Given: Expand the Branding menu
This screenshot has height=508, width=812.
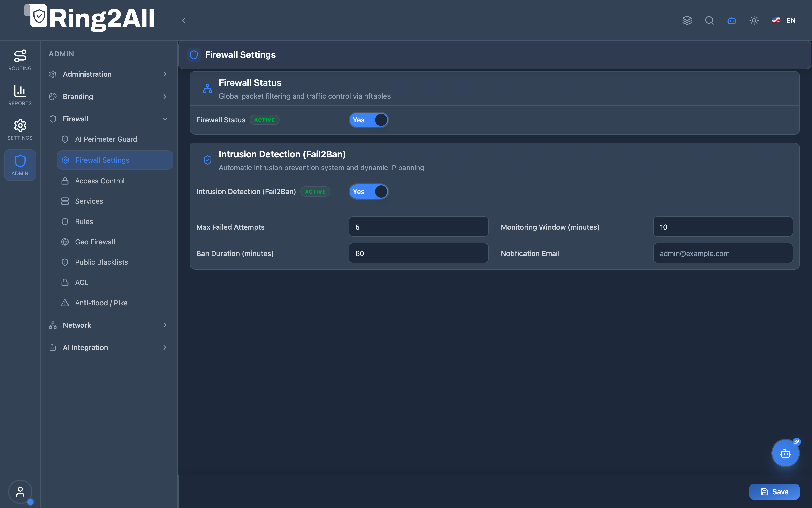Looking at the screenshot, I should point(108,97).
